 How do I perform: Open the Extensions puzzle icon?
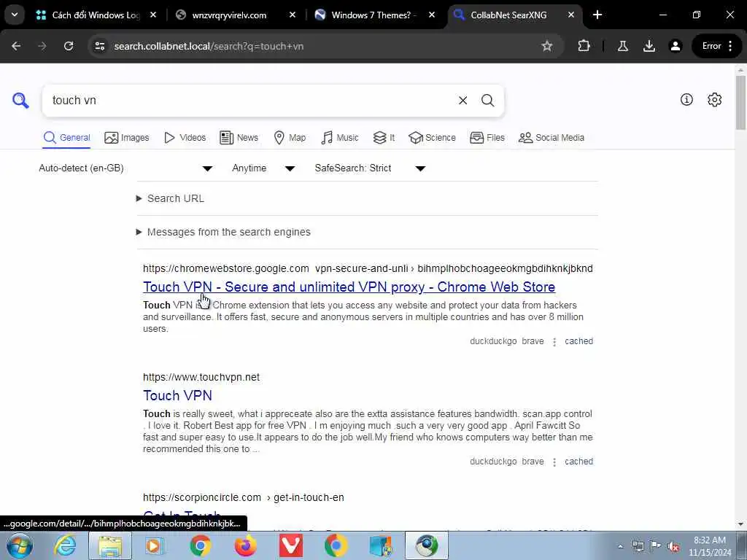coord(584,46)
